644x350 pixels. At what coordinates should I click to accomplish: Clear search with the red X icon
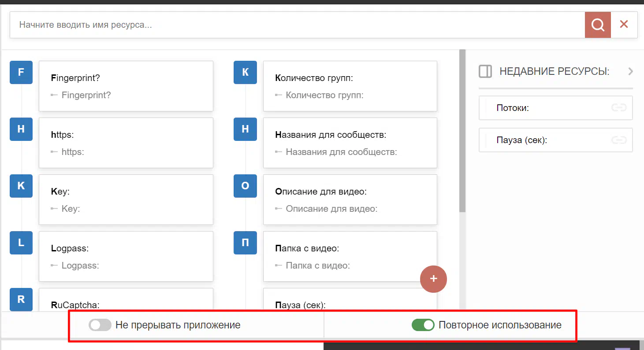[x=624, y=25]
